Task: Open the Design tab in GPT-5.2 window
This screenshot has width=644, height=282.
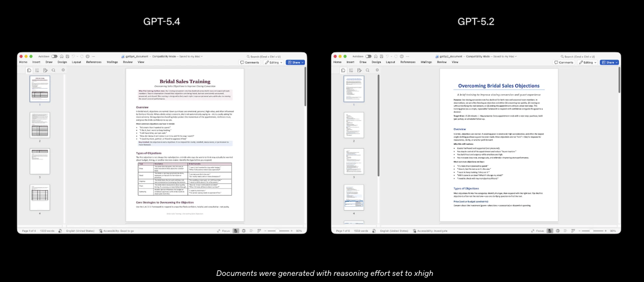Action: (x=376, y=62)
